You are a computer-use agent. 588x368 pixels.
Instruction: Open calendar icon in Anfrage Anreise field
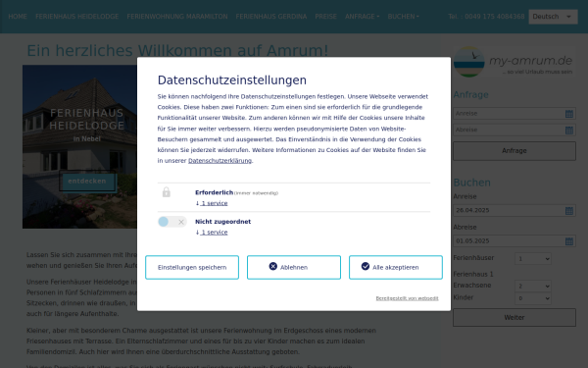568,114
